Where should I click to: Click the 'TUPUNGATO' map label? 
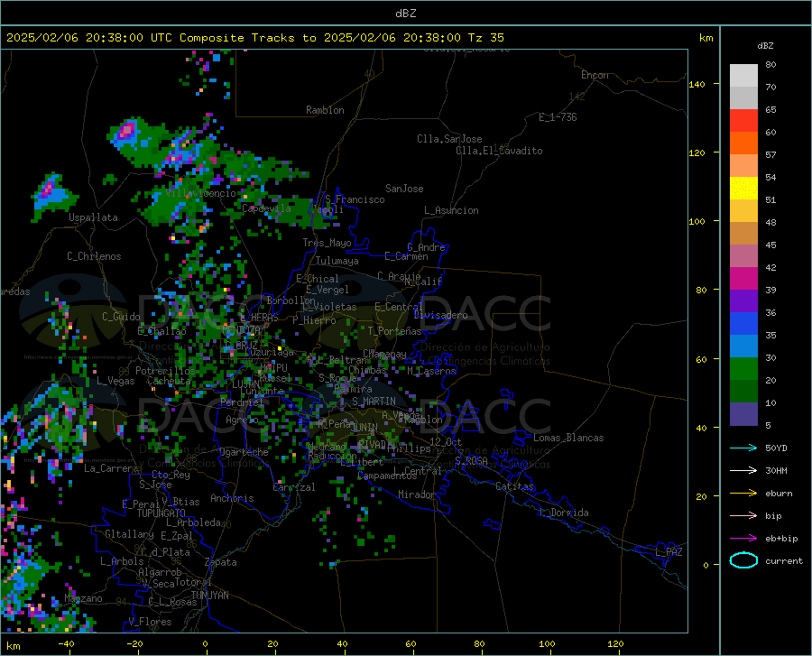(x=161, y=513)
